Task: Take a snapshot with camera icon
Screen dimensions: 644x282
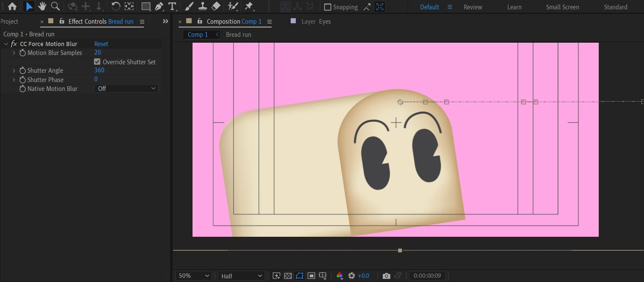Action: (386, 276)
